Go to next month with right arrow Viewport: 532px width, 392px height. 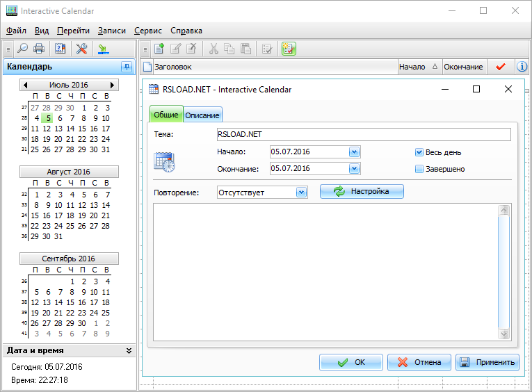[112, 85]
